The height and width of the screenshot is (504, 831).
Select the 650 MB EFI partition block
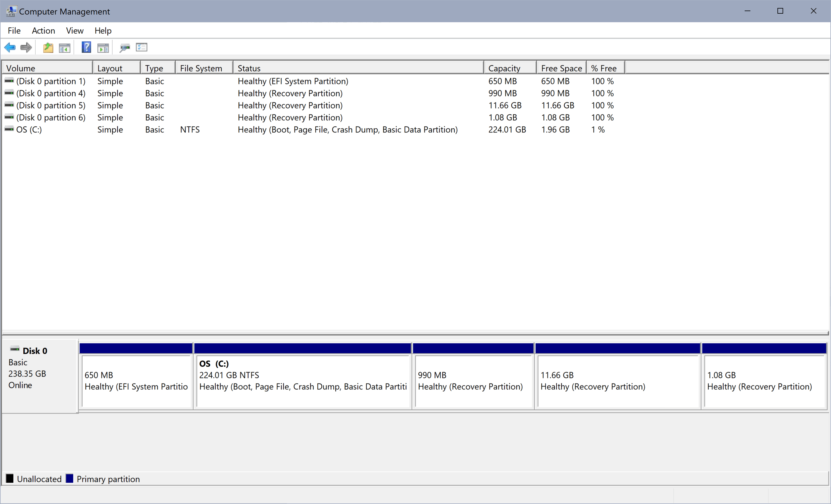136,381
